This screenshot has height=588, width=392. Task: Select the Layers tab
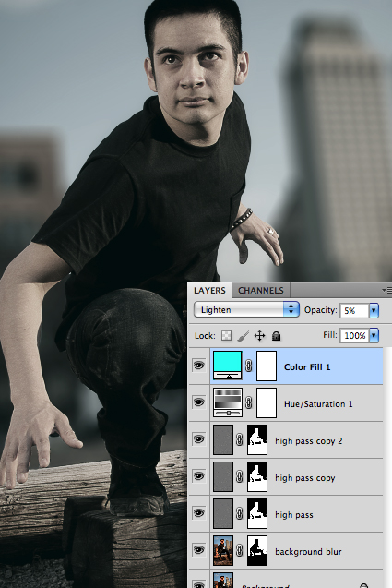point(209,290)
